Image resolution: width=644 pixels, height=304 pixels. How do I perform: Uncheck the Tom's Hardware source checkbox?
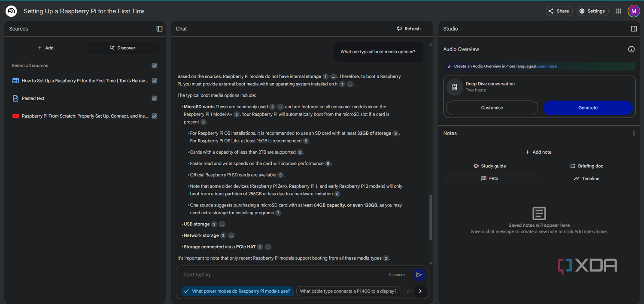pyautogui.click(x=155, y=81)
